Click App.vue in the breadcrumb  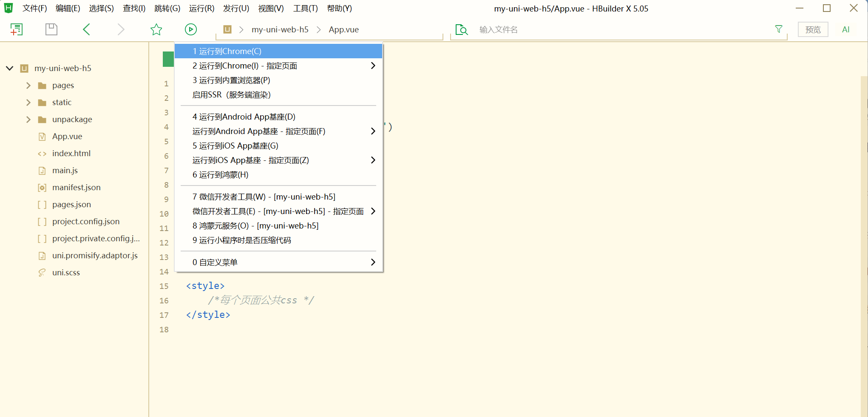coord(344,29)
